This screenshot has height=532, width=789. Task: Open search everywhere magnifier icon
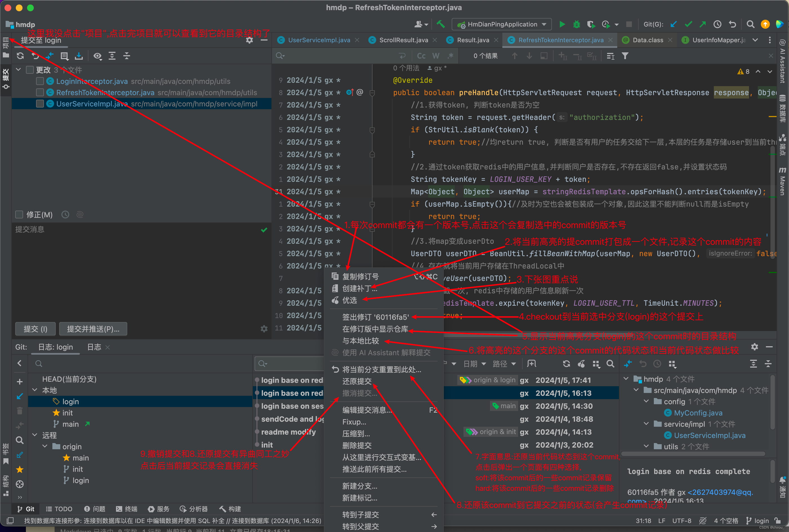pos(751,24)
